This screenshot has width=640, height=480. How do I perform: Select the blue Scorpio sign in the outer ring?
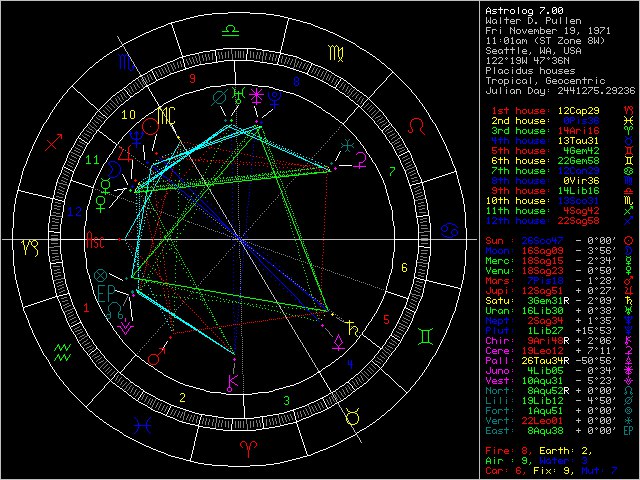[x=127, y=62]
